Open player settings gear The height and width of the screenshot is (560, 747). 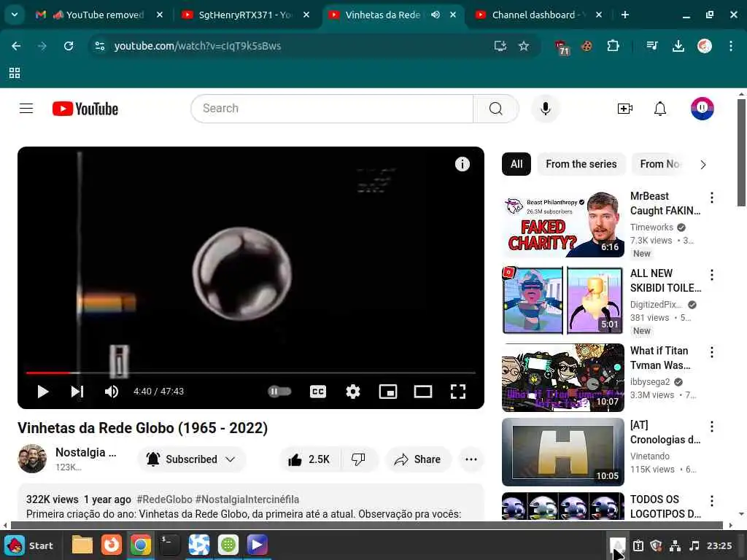coord(353,392)
